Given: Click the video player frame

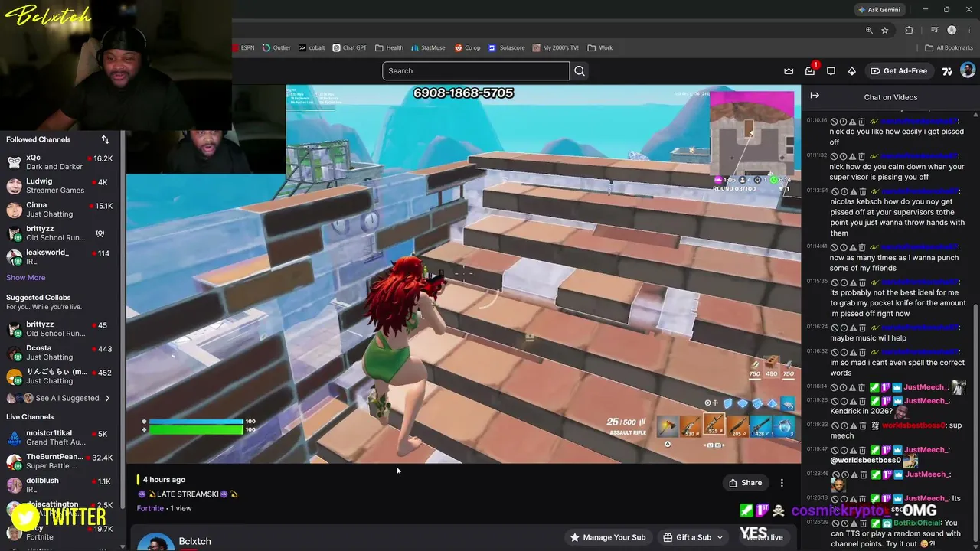Looking at the screenshot, I should tap(464, 274).
